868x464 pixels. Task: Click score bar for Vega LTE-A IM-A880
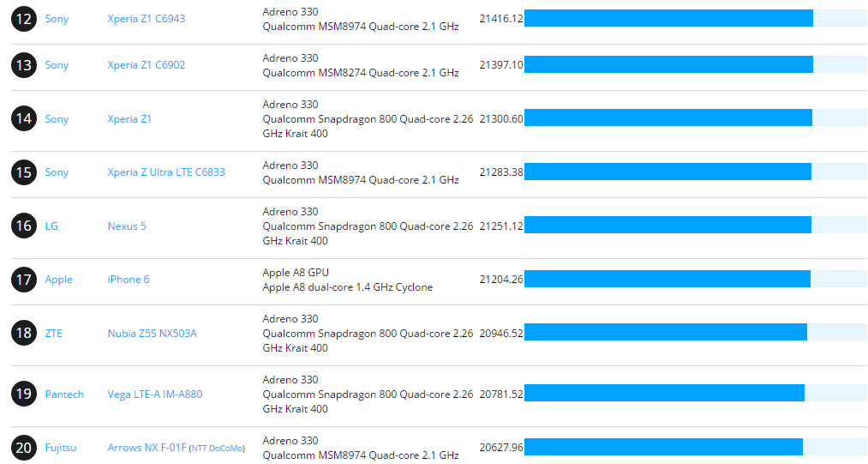(x=664, y=393)
